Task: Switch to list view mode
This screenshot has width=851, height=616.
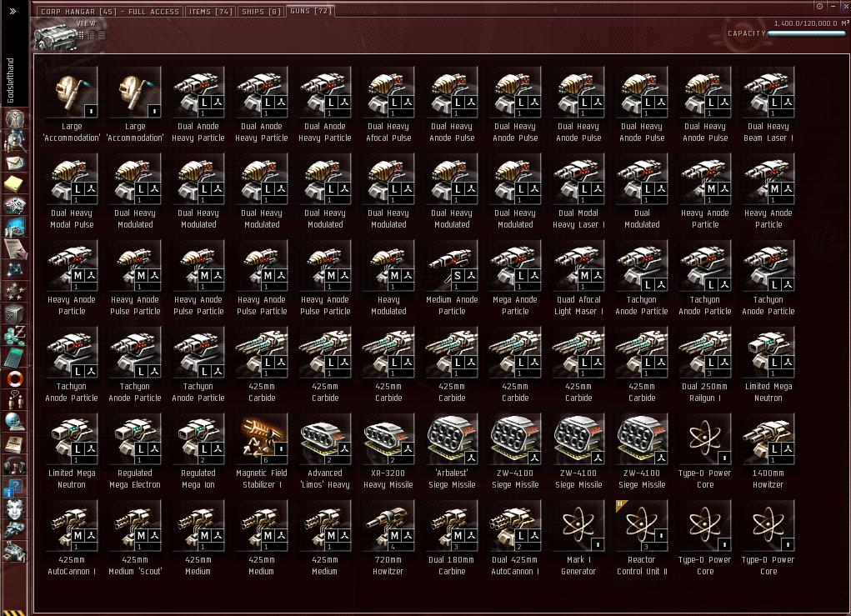Action: tap(102, 35)
